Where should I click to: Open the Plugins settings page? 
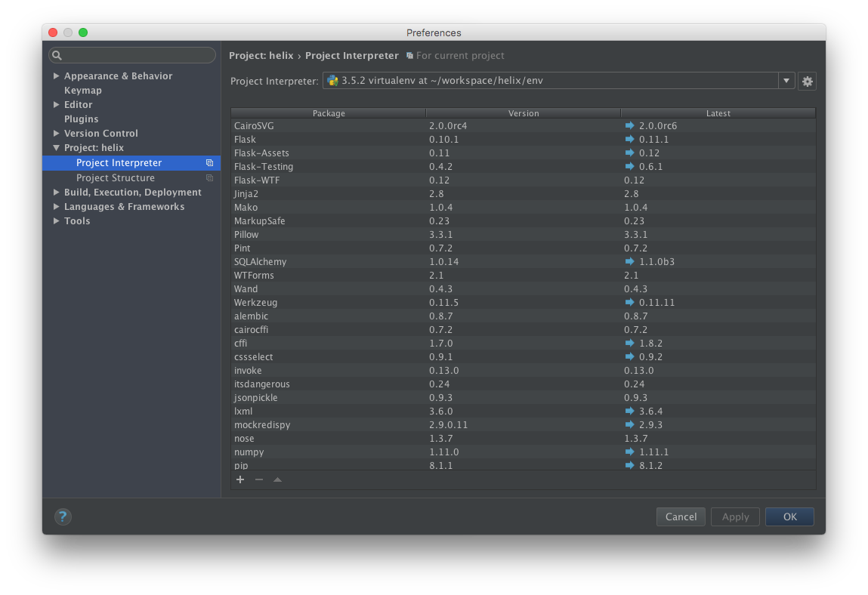[x=82, y=119]
